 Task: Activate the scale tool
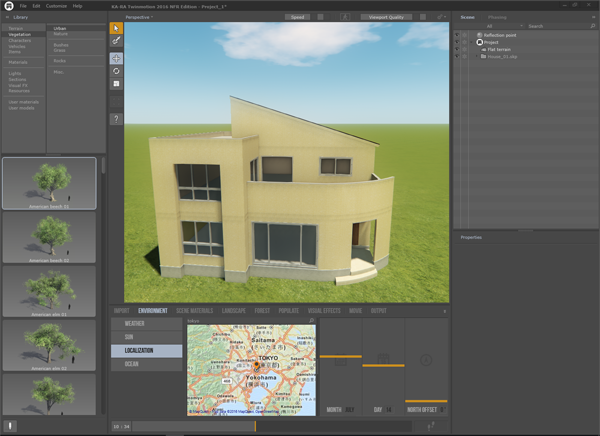(x=116, y=85)
